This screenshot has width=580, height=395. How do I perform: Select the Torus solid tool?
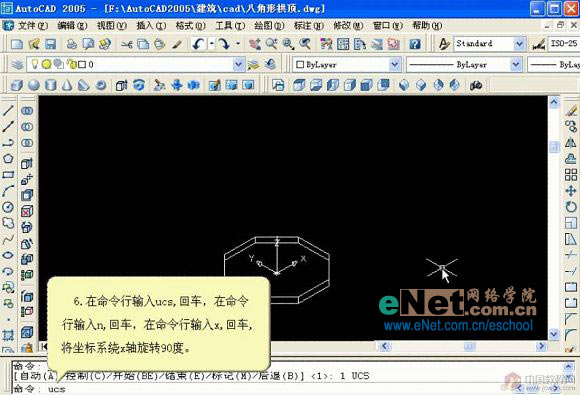click(x=100, y=85)
